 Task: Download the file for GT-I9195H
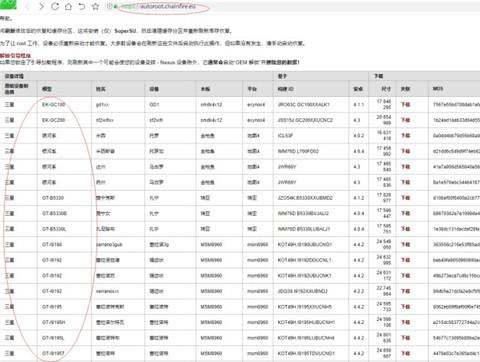(405, 322)
